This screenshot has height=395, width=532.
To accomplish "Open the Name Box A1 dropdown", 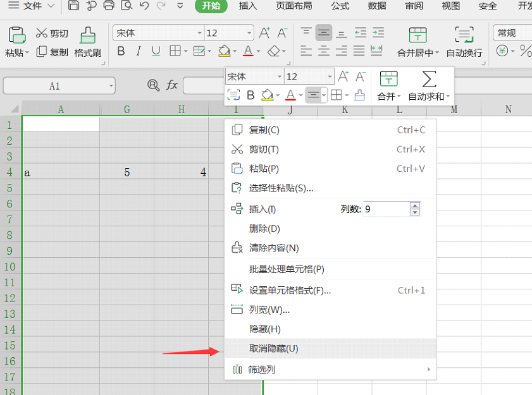I will click(111, 86).
